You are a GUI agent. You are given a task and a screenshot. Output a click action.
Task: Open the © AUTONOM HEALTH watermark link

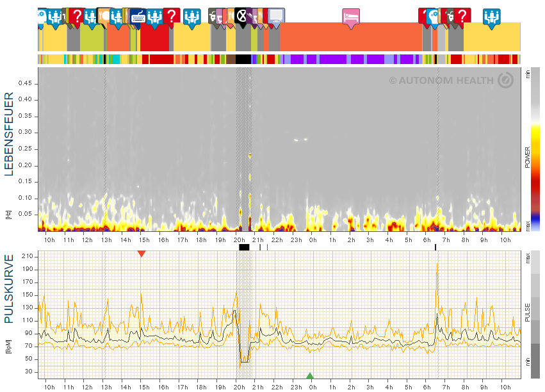(x=442, y=81)
